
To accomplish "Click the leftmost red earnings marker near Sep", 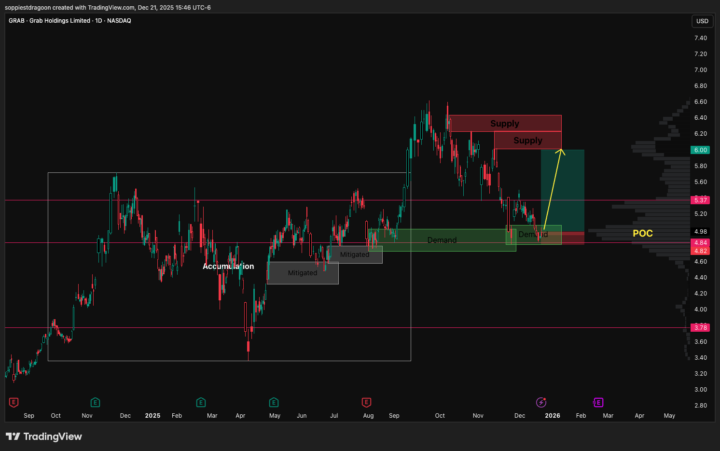I will pos(14,402).
